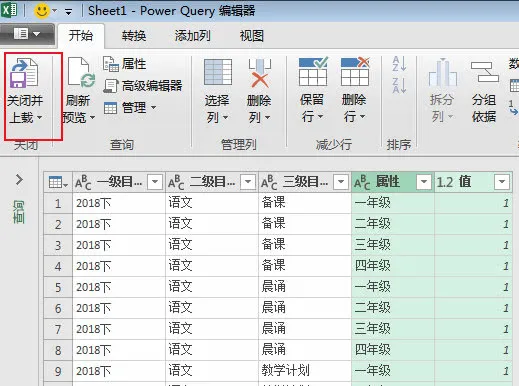Expand the queries pane chevron
The image size is (519, 386).
coord(19,180)
